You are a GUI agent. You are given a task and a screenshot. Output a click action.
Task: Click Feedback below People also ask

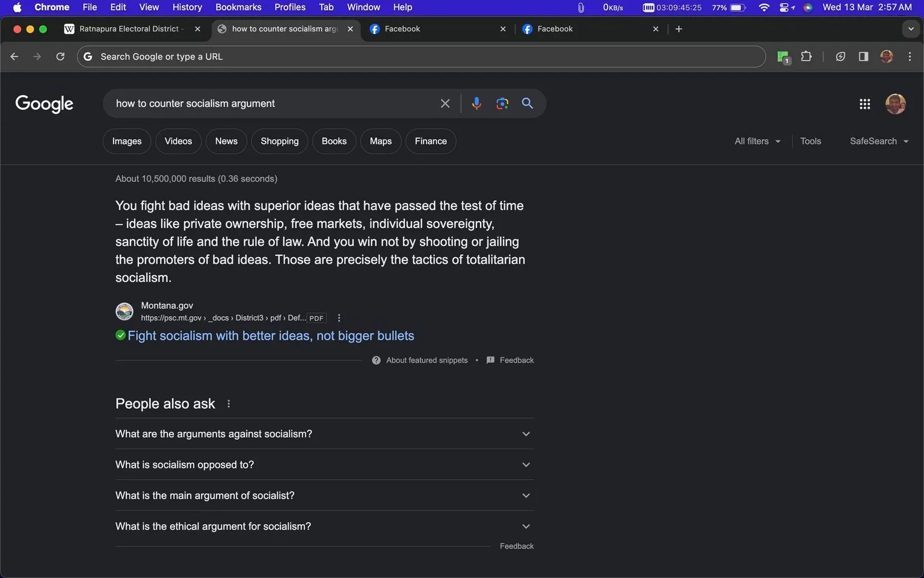(517, 546)
